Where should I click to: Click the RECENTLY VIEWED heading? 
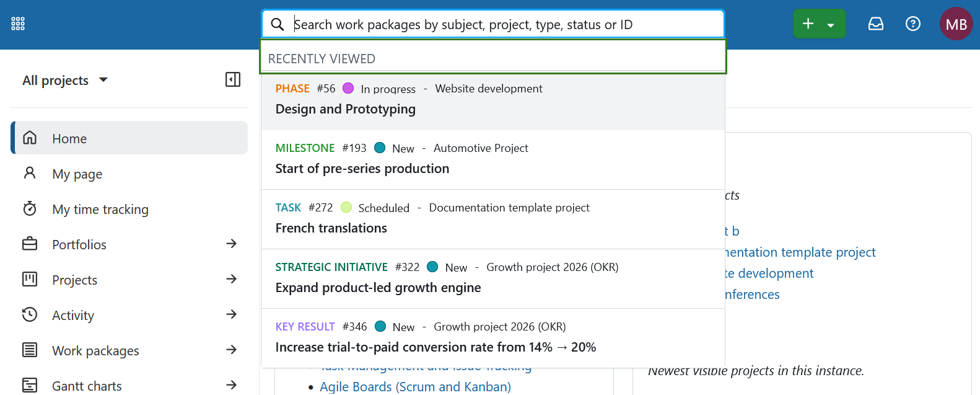point(322,59)
